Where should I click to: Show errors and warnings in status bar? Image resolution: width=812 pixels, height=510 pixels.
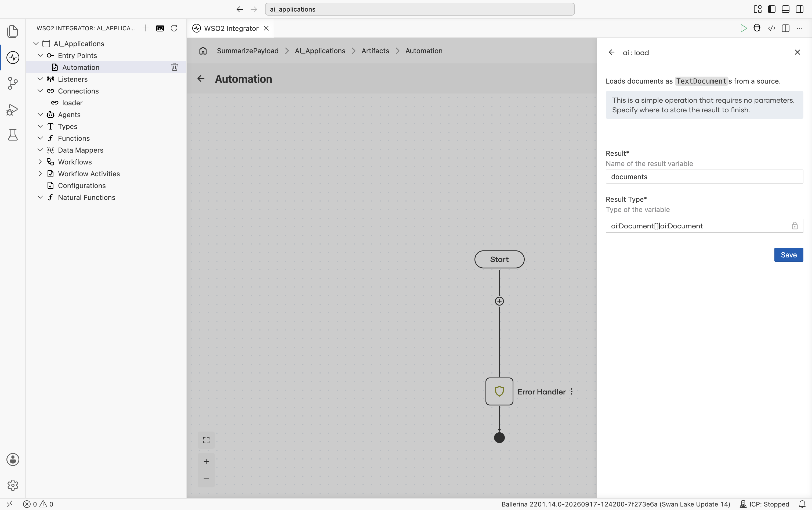point(38,504)
